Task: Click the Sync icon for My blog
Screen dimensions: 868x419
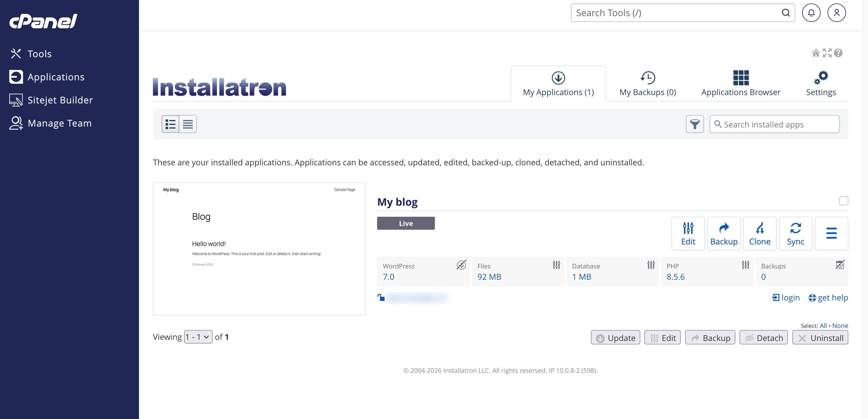Action: point(795,233)
